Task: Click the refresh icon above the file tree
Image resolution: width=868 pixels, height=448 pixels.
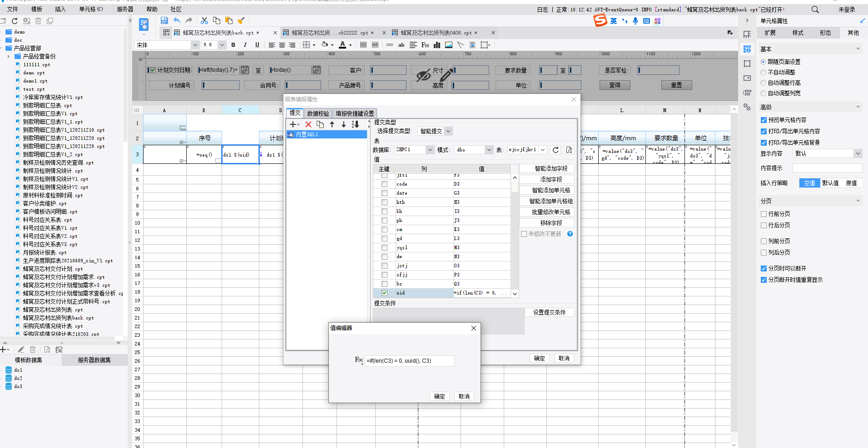Action: 15,21
